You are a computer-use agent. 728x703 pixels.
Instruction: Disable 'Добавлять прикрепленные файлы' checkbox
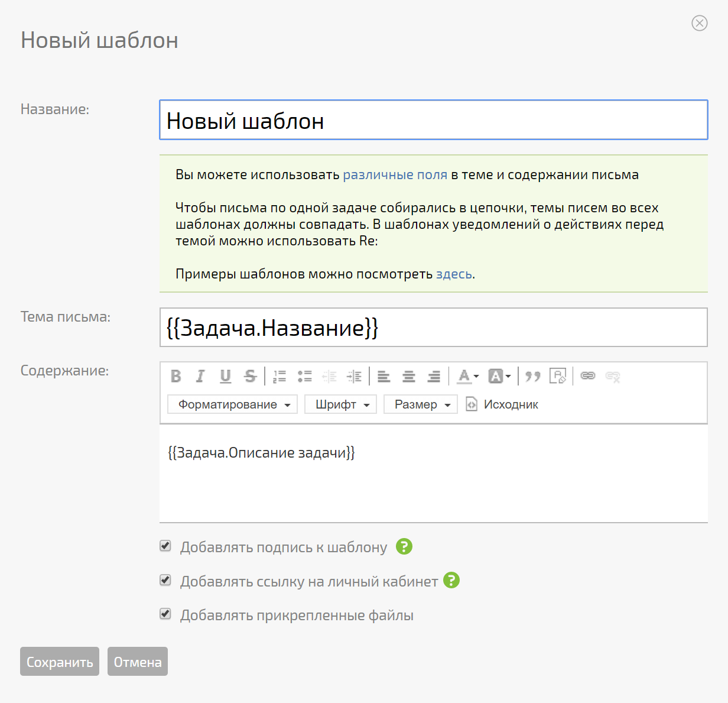click(165, 614)
